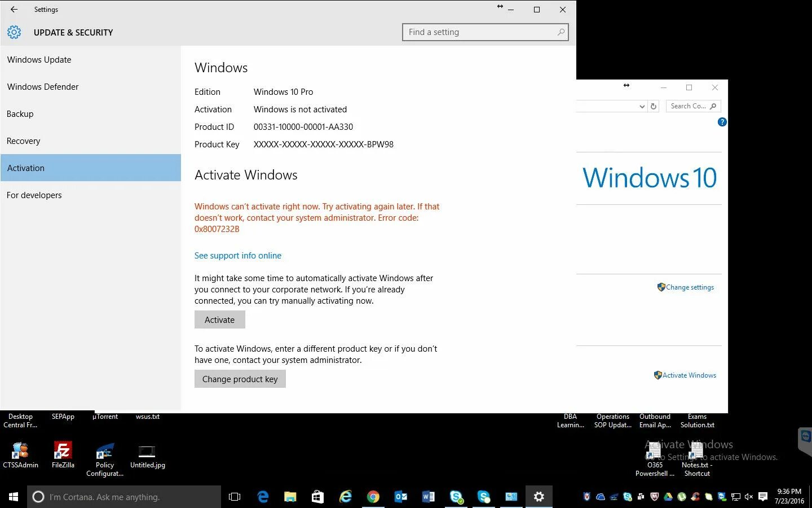Click the network tray icon
812x508 pixels.
tap(736, 497)
